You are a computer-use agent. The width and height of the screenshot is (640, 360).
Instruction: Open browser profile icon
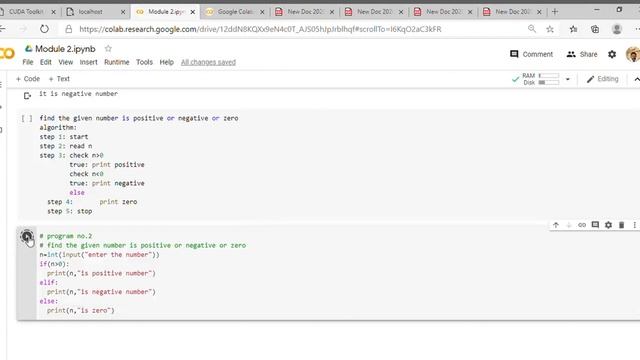pyautogui.click(x=617, y=29)
